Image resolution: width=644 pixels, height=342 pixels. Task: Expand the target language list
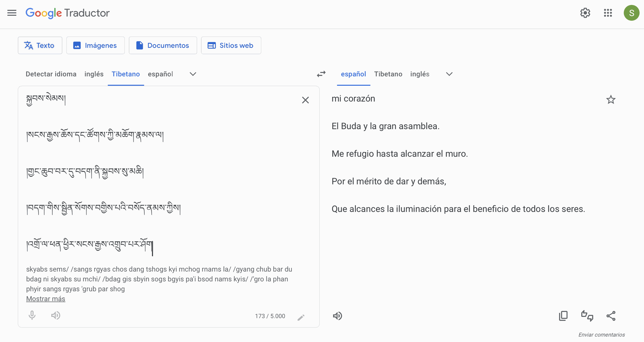449,74
